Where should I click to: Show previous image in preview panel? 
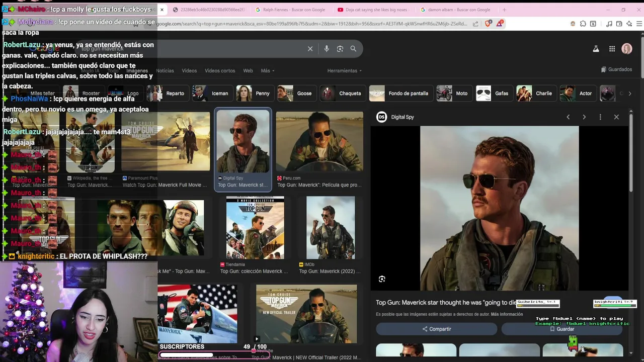568,117
